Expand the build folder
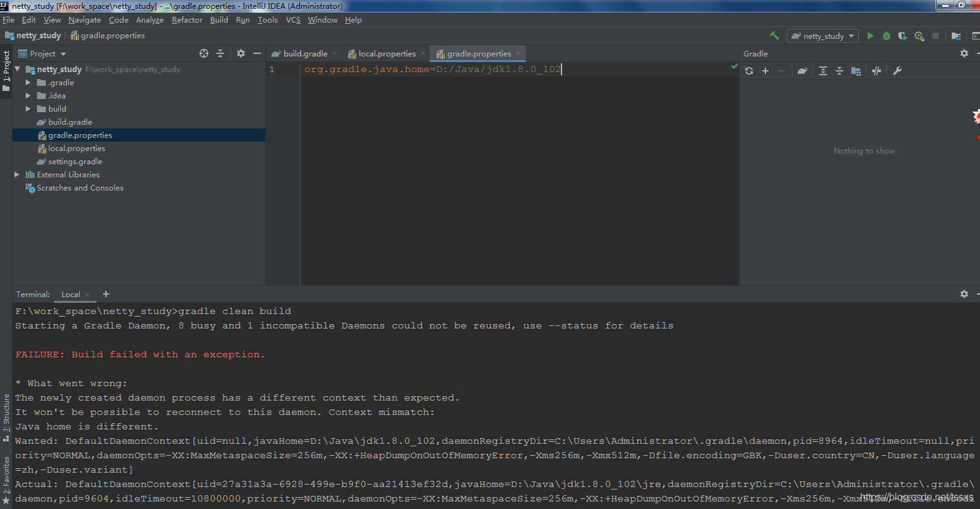Image resolution: width=980 pixels, height=509 pixels. (x=28, y=108)
